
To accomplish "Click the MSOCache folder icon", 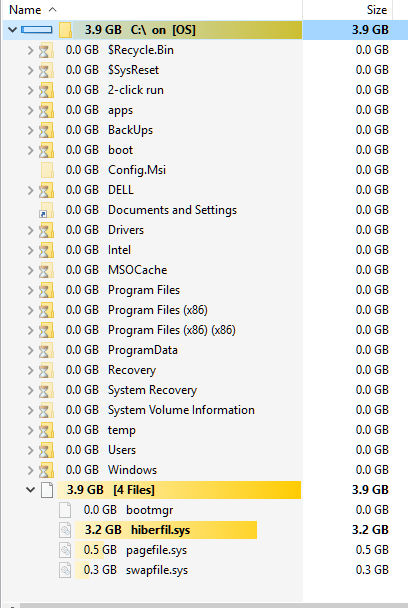I will (46, 270).
